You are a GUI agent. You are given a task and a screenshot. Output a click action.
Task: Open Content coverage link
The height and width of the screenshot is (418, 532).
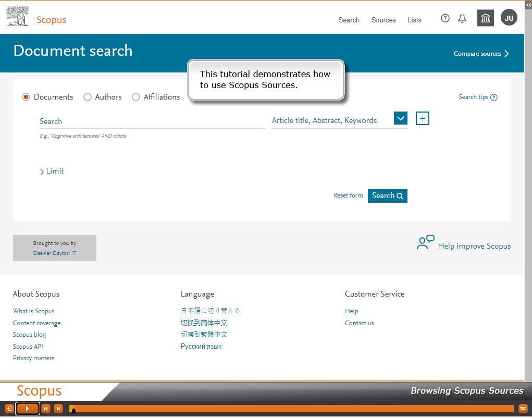(x=36, y=323)
